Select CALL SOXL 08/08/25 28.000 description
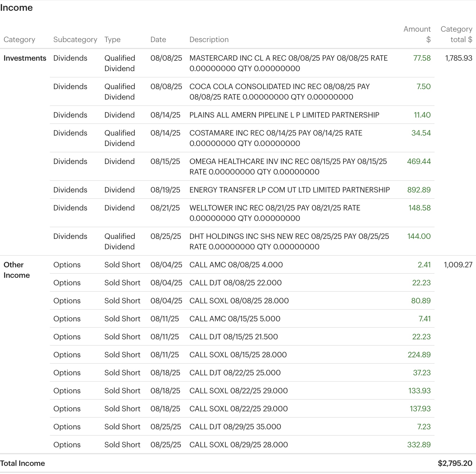Screen dimensions: 476x474 (x=239, y=301)
